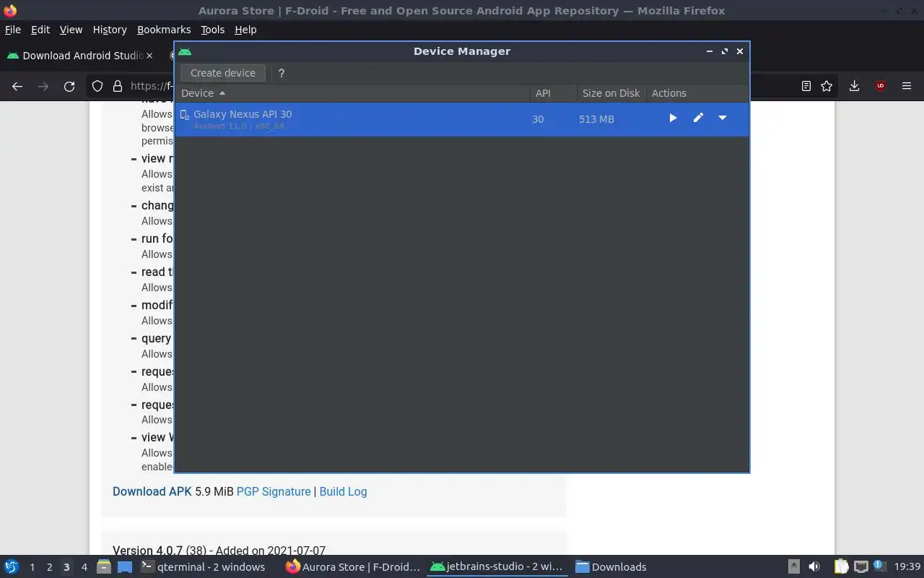Open the PGP Signature link
The width and height of the screenshot is (924, 578).
pyautogui.click(x=274, y=491)
